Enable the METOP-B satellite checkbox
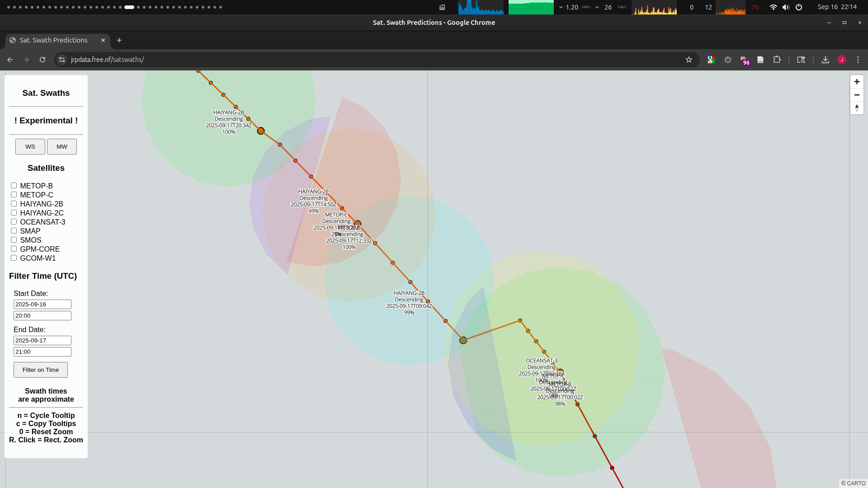The height and width of the screenshot is (488, 868). tap(14, 186)
